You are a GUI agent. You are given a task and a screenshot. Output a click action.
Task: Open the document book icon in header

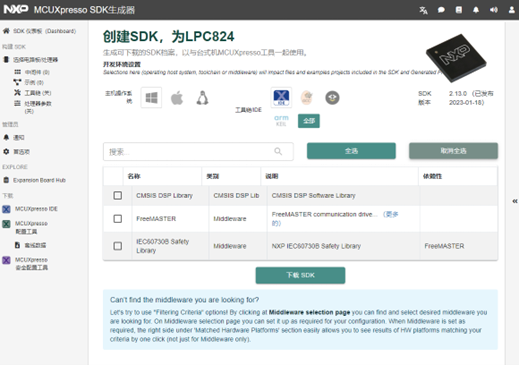459,10
